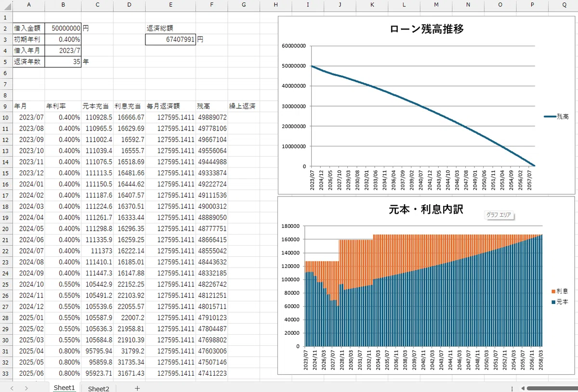Viewport: 578px width, 392px height.
Task: Select the principal cell 95795.94
Action: tap(97, 351)
